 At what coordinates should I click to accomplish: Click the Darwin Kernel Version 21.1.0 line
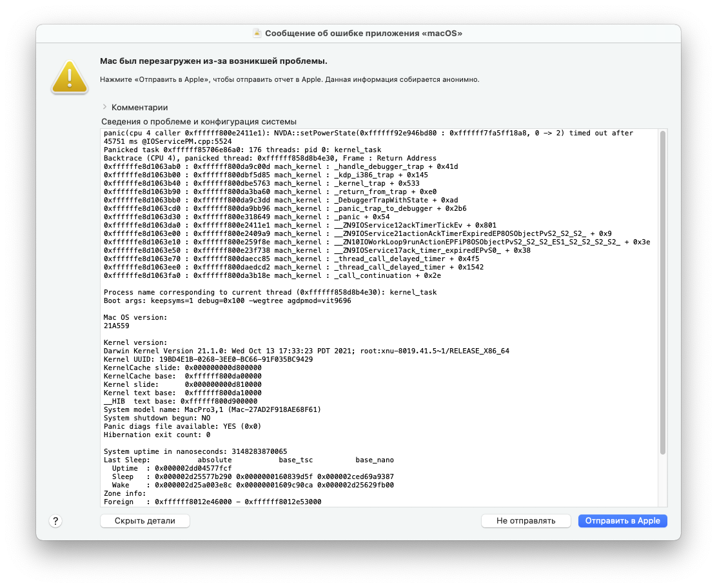(x=306, y=351)
